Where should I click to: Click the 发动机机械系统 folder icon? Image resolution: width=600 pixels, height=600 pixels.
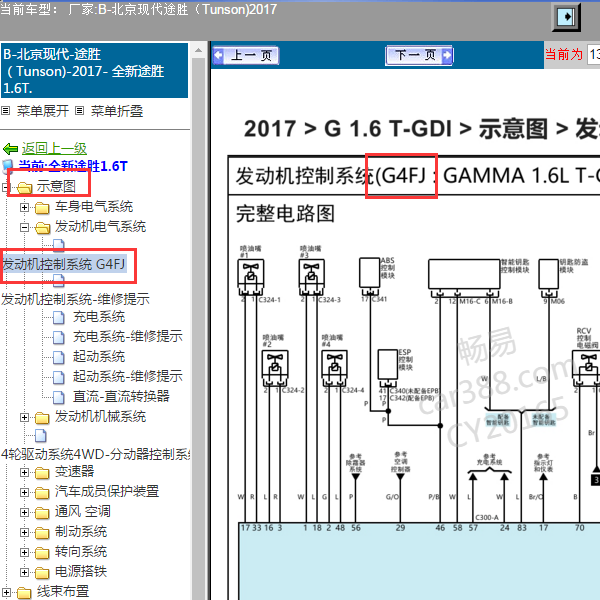tap(42, 418)
